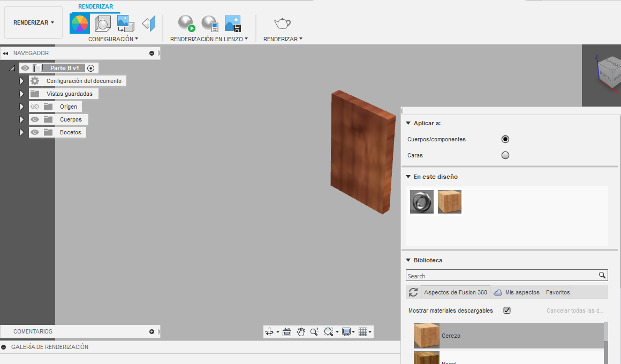The image size is (621, 364).
Task: Open the RENDERIZAR toolbar dropdown under the teapot
Action: [283, 39]
